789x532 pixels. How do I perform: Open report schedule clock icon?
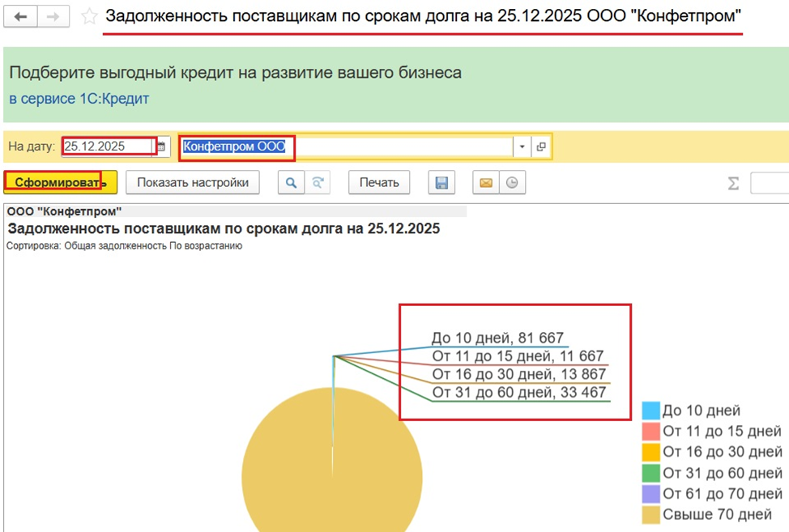point(512,182)
